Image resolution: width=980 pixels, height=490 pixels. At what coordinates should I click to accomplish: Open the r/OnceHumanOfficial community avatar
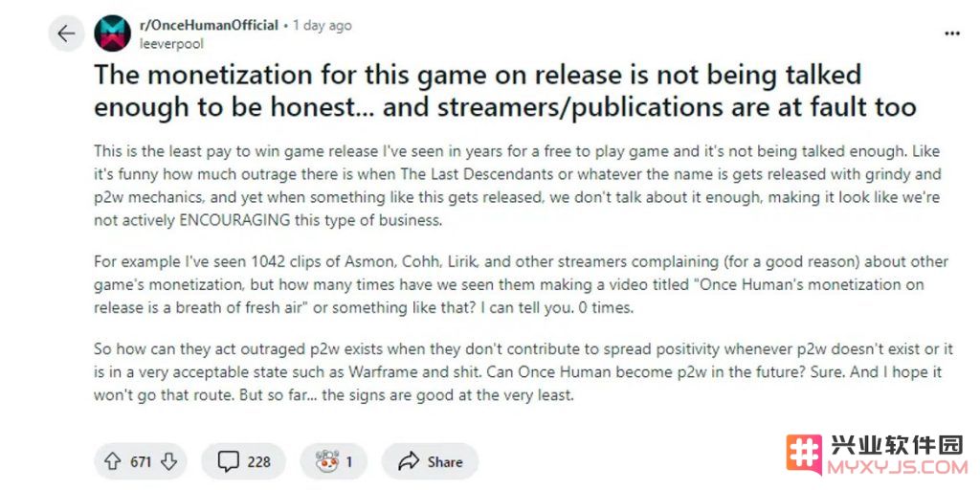point(113,33)
